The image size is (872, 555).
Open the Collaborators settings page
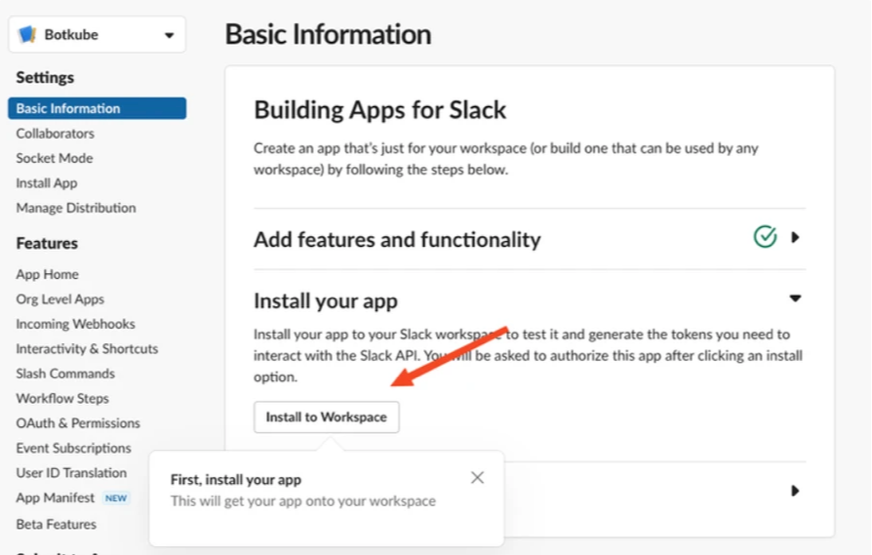tap(55, 133)
